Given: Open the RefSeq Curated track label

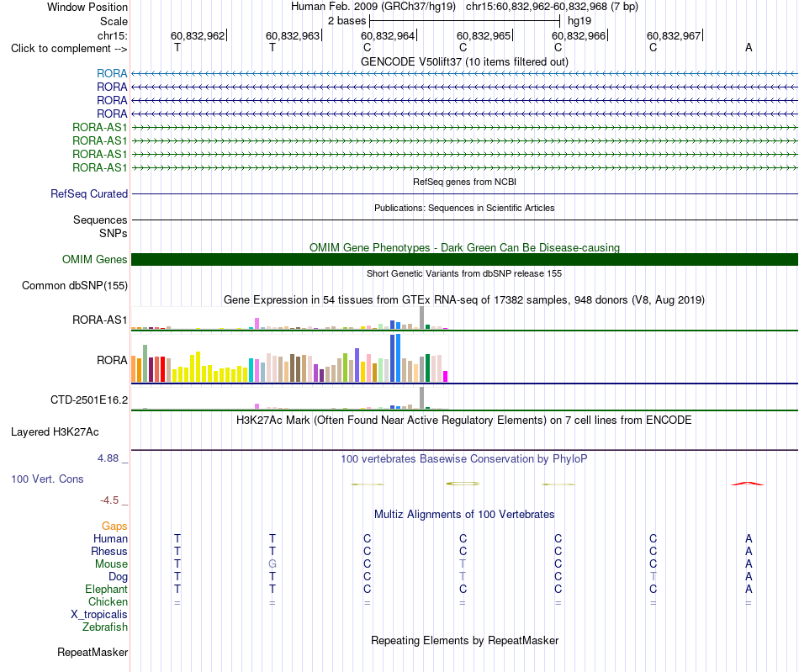Looking at the screenshot, I should point(89,193).
